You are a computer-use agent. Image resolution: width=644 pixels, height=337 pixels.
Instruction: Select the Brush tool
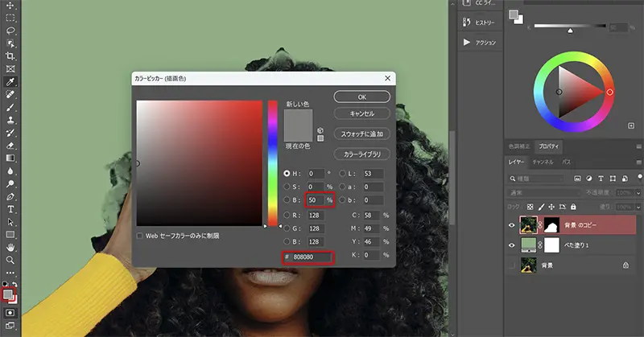10,108
